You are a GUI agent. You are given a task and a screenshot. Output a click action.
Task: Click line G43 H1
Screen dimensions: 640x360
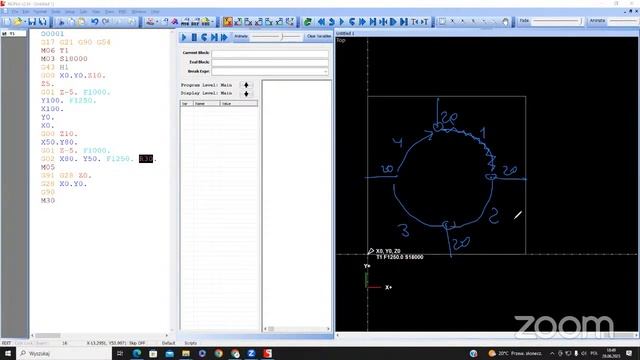55,67
